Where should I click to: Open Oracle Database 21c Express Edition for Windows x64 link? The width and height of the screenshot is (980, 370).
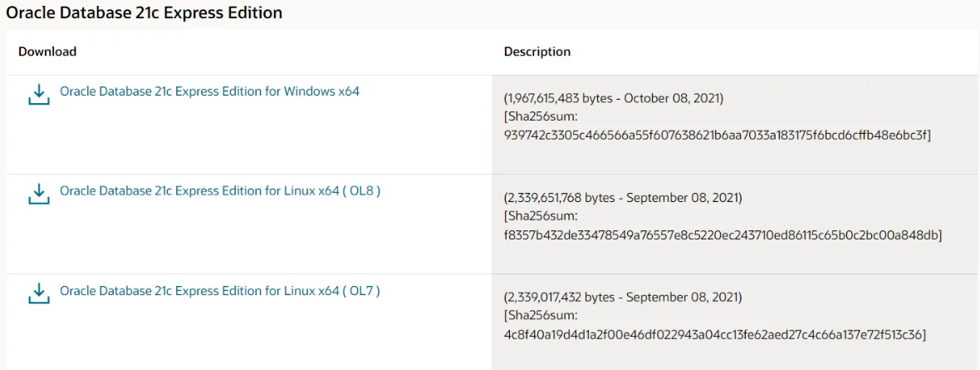pos(209,91)
